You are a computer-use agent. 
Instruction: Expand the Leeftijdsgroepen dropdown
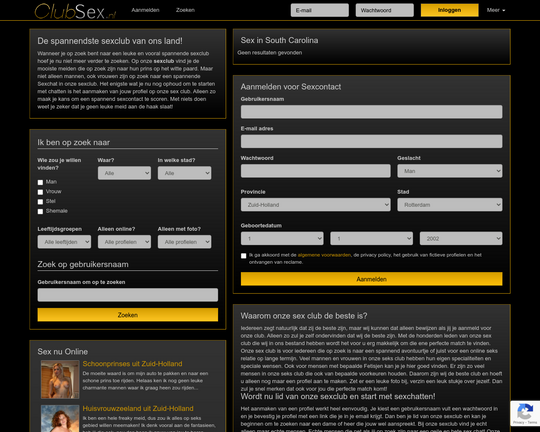pos(64,242)
